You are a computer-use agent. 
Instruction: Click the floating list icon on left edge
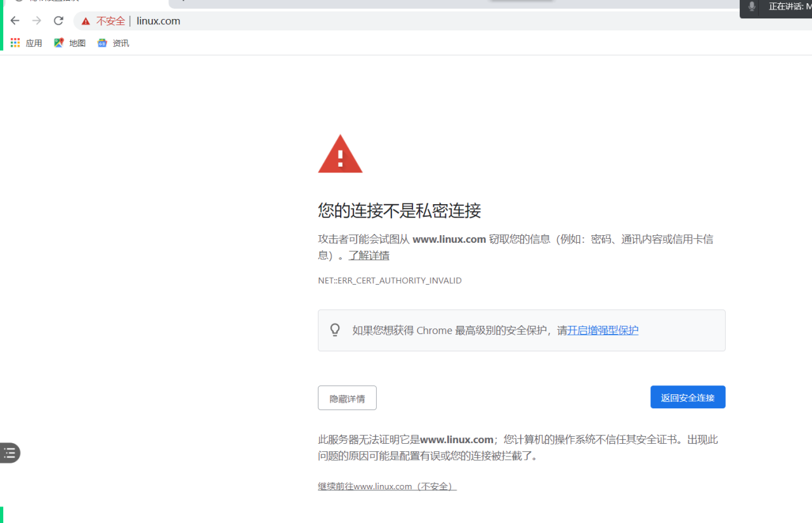click(x=10, y=453)
